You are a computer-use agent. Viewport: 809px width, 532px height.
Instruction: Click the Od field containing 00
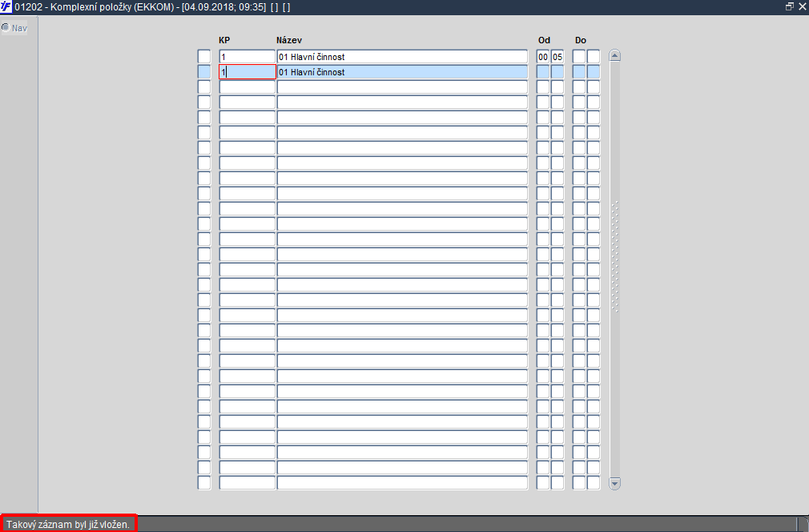(543, 57)
